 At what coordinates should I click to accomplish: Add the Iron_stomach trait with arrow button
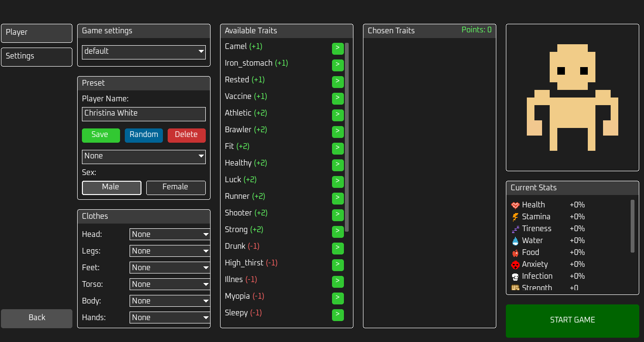(338, 65)
